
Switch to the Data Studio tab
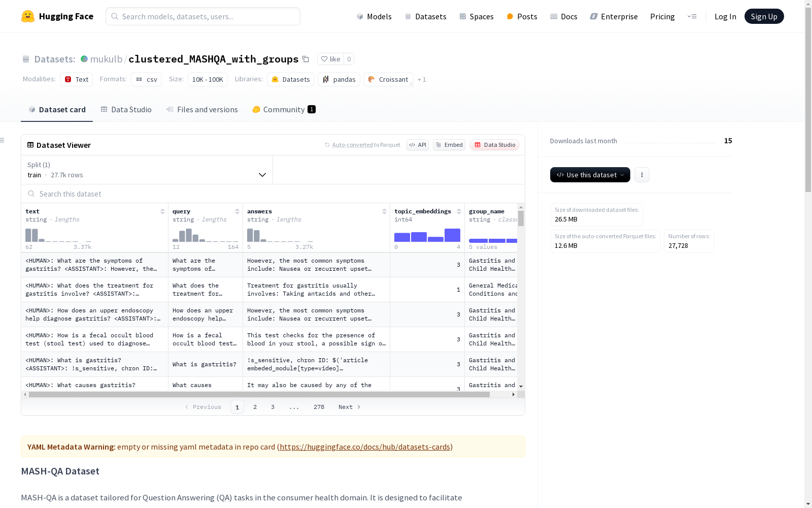pos(126,109)
